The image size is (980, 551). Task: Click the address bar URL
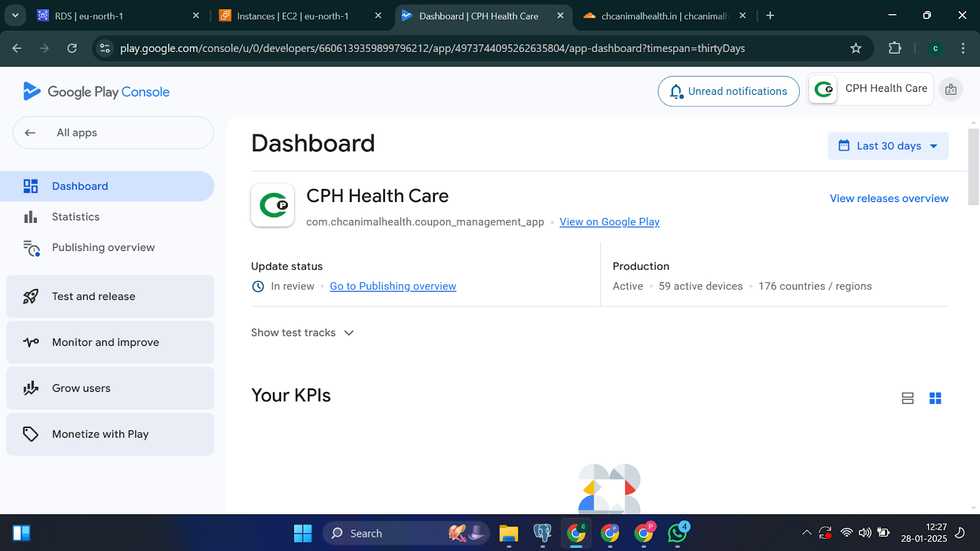[432, 48]
